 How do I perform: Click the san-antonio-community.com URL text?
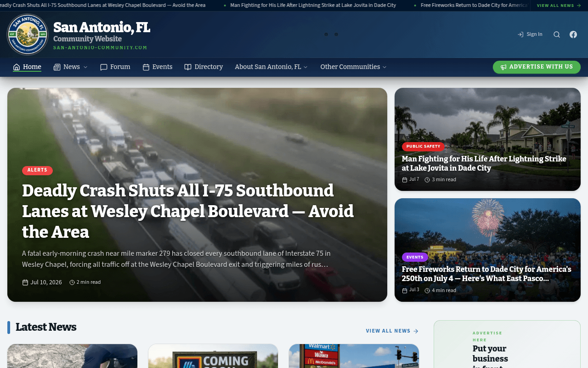(100, 48)
